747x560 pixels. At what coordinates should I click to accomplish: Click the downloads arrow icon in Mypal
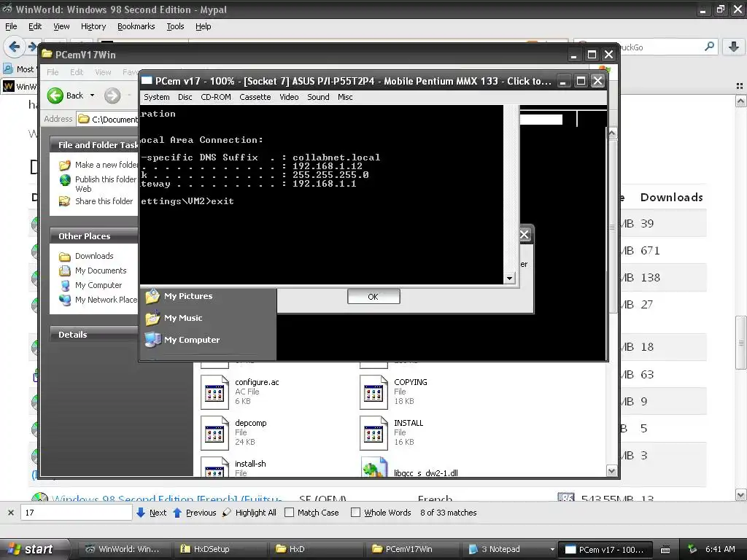(734, 47)
